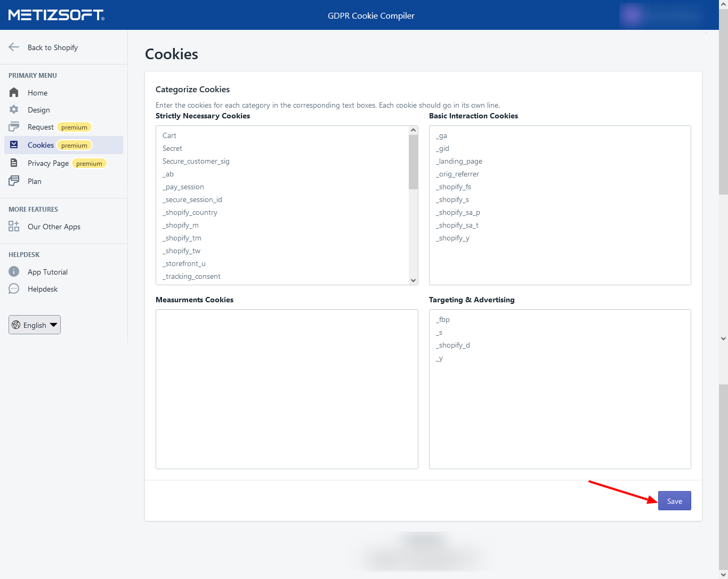The image size is (728, 579).
Task: Open the English language dropdown
Action: tap(35, 325)
